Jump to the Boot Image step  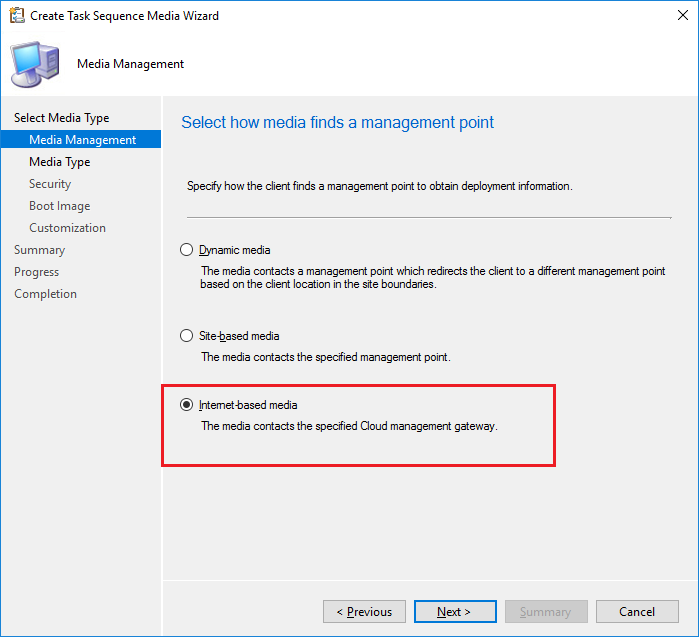(60, 206)
